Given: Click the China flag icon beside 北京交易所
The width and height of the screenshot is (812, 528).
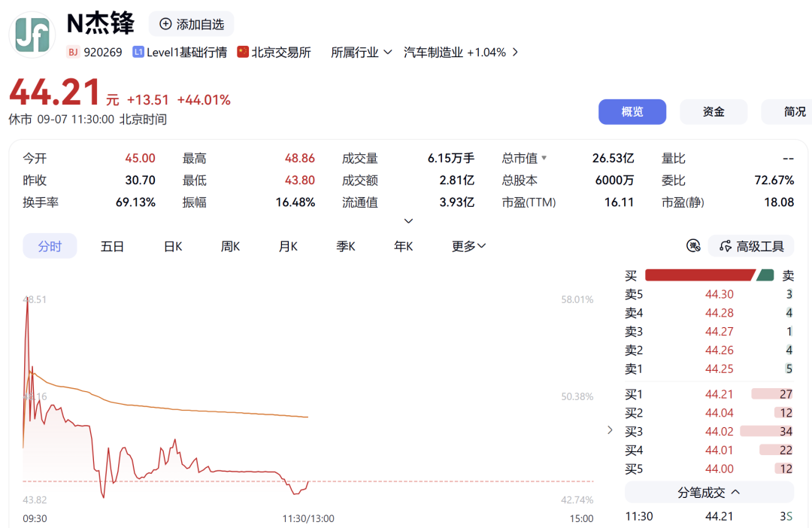Looking at the screenshot, I should (243, 53).
